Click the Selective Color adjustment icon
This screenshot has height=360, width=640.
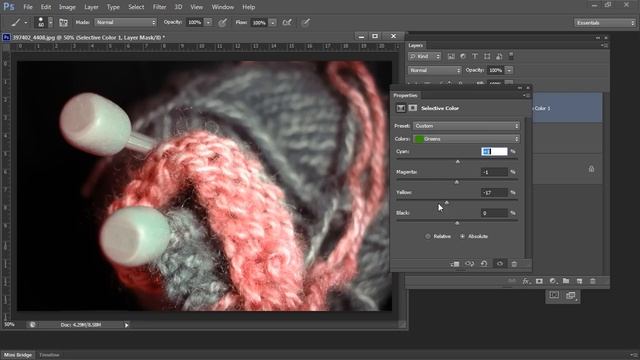click(400, 108)
